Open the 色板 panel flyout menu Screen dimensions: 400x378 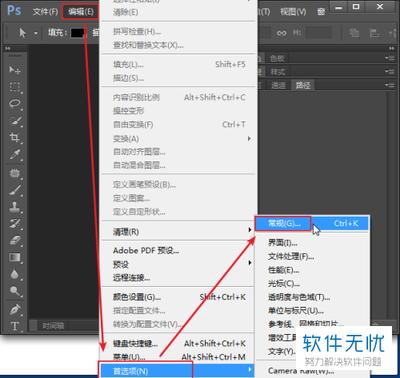click(389, 58)
